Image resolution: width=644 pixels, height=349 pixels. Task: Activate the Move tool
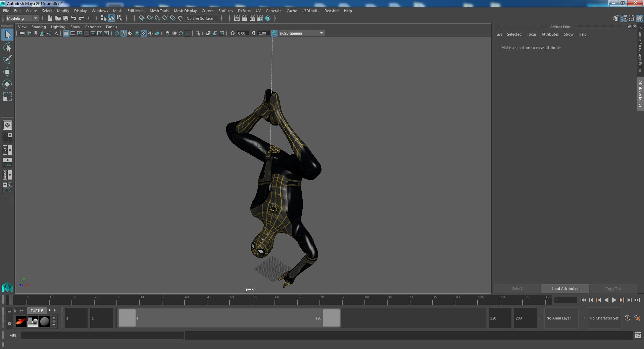click(x=7, y=72)
